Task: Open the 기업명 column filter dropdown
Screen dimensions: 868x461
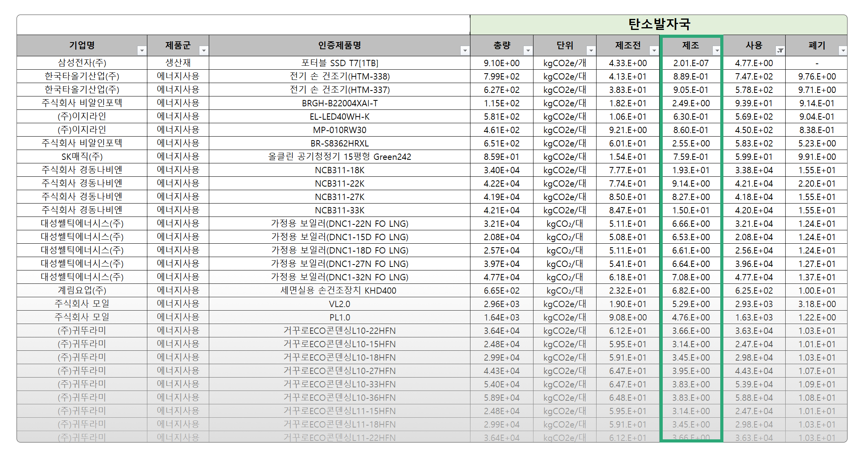Action: click(x=142, y=50)
